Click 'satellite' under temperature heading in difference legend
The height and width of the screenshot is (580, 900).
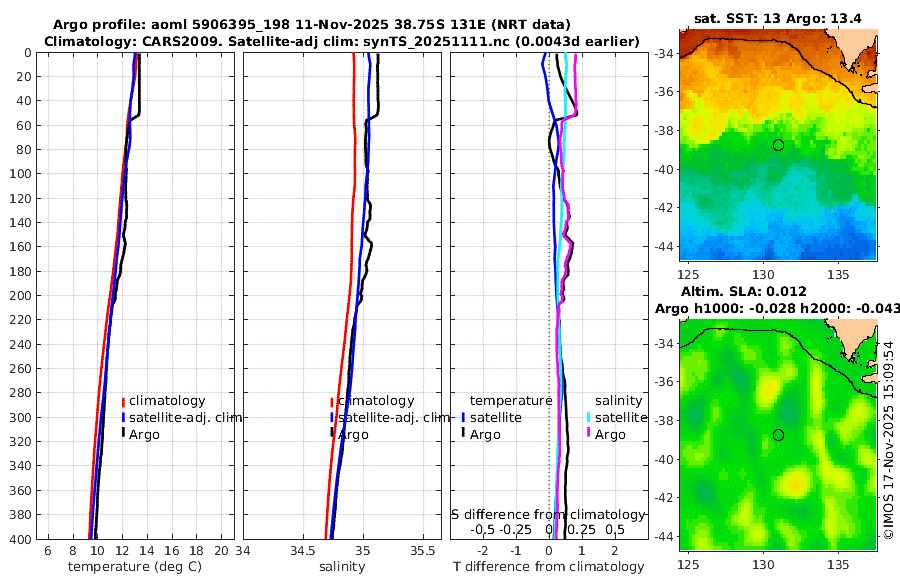495,417
